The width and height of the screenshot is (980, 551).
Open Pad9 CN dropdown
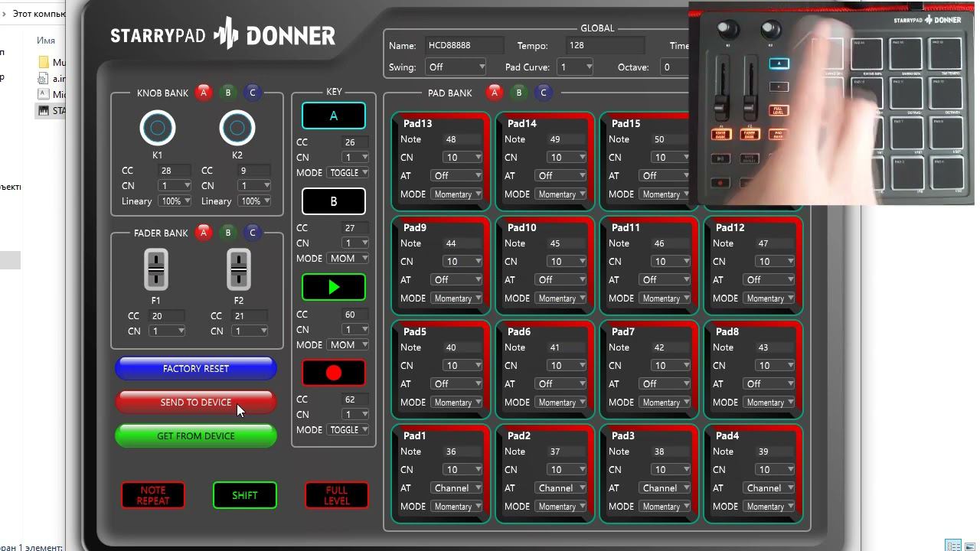[462, 262]
